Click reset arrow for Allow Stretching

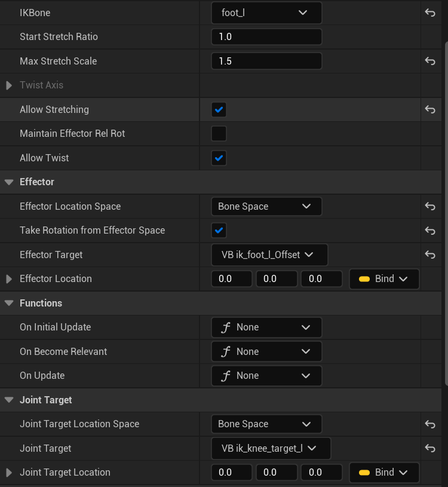pos(429,109)
